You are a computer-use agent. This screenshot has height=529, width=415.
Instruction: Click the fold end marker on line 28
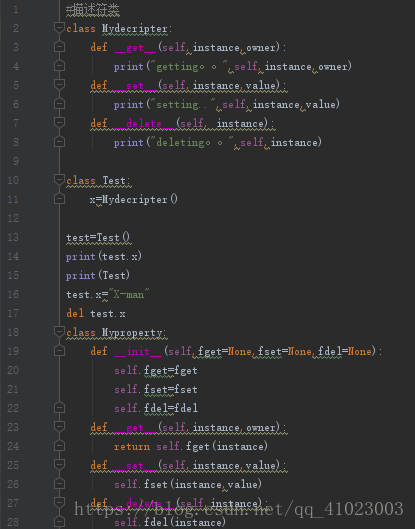click(59, 522)
